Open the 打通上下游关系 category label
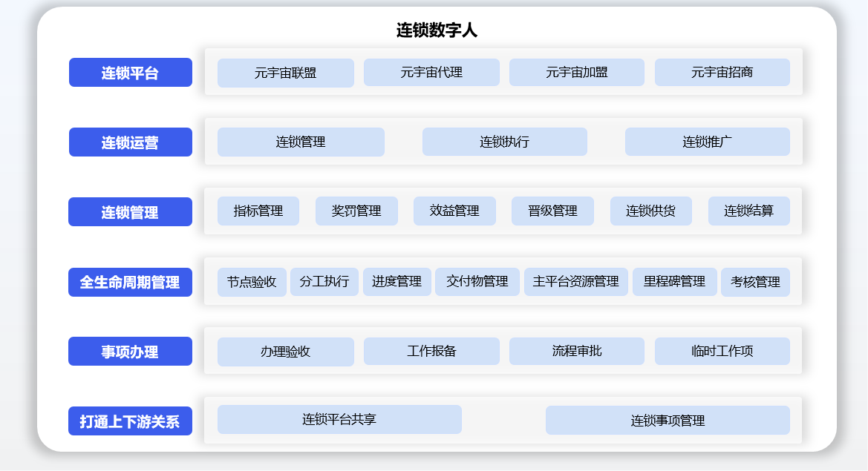Image resolution: width=868 pixels, height=471 pixels. pyautogui.click(x=130, y=421)
